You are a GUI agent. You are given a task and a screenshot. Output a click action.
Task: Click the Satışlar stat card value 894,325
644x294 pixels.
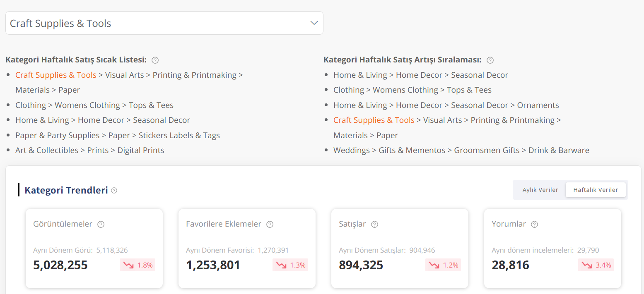(x=361, y=265)
